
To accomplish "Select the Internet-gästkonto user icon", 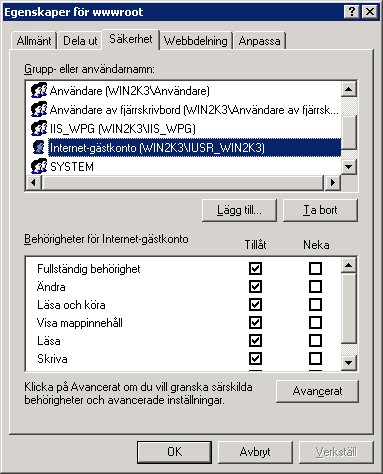I will coord(39,147).
